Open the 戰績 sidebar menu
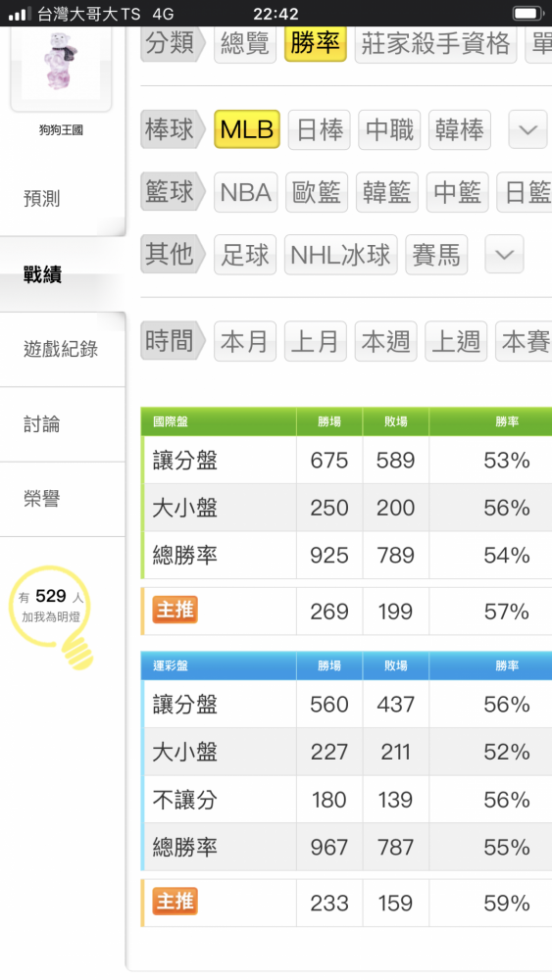This screenshot has height=980, width=552. pyautogui.click(x=63, y=273)
